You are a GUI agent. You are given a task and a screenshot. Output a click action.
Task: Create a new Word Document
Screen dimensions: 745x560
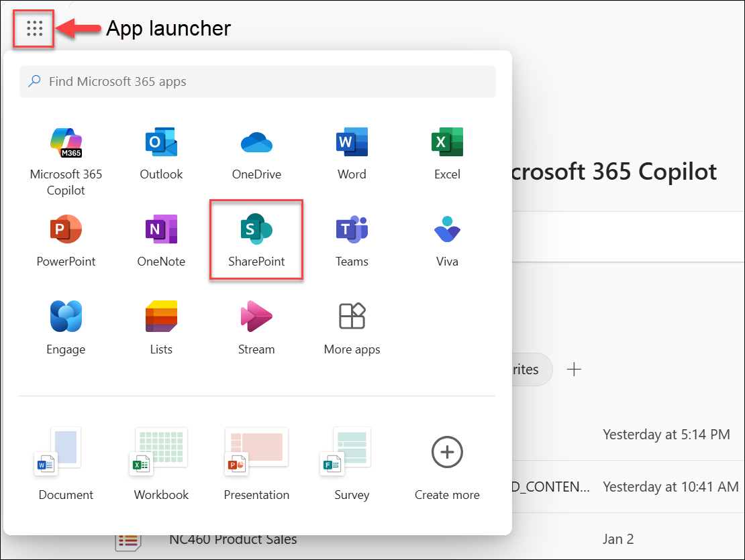(66, 463)
